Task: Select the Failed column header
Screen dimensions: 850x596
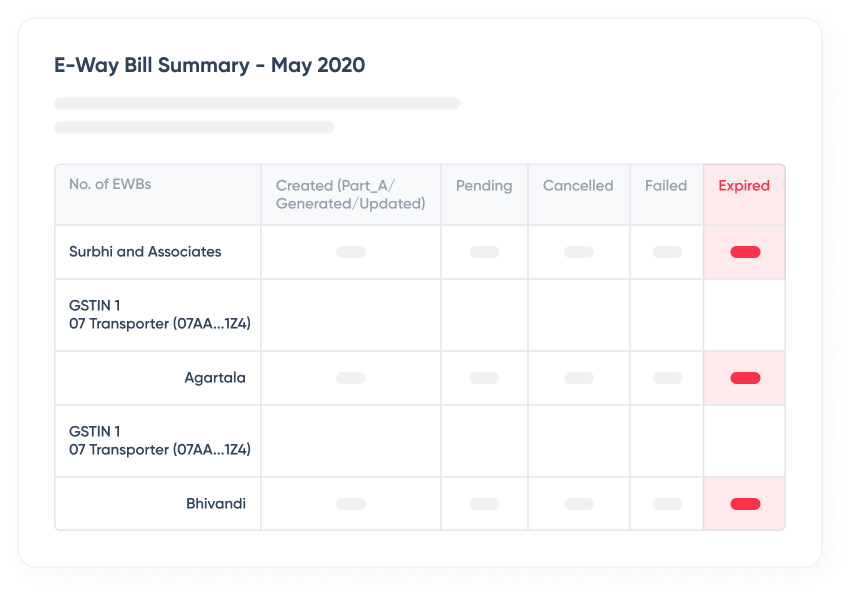Action: 666,186
